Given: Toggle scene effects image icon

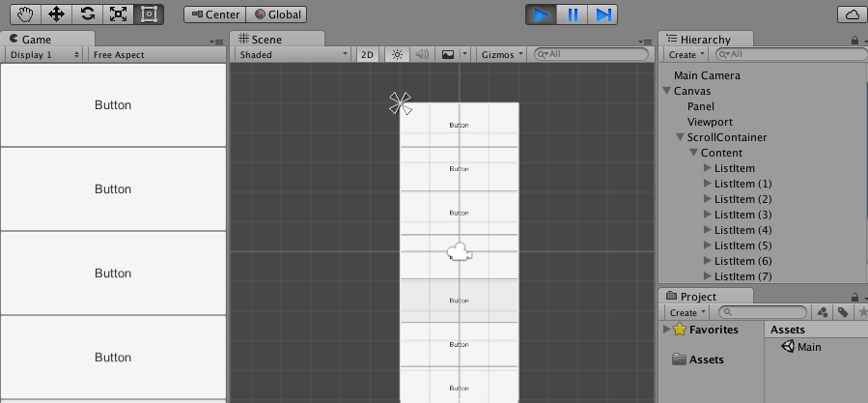Looking at the screenshot, I should (x=447, y=54).
